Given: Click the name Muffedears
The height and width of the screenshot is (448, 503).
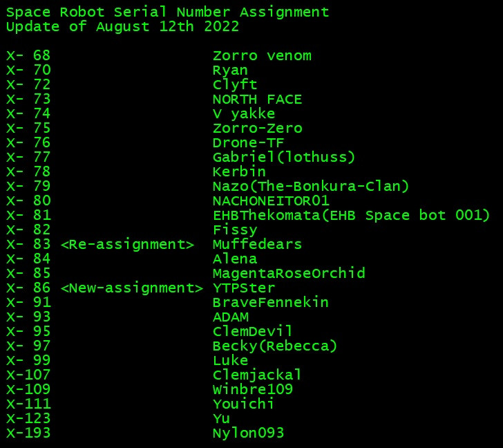Looking at the screenshot, I should [x=257, y=245].
